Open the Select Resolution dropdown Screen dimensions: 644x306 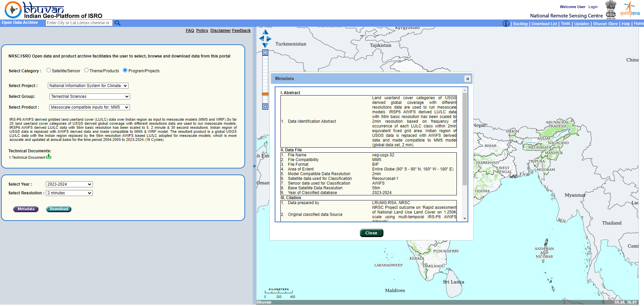point(69,193)
